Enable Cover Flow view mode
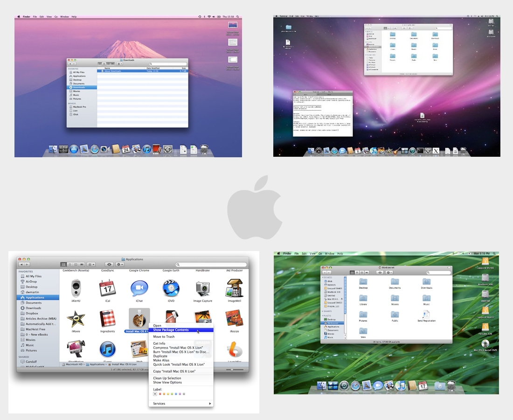The width and height of the screenshot is (513, 420). [82, 265]
